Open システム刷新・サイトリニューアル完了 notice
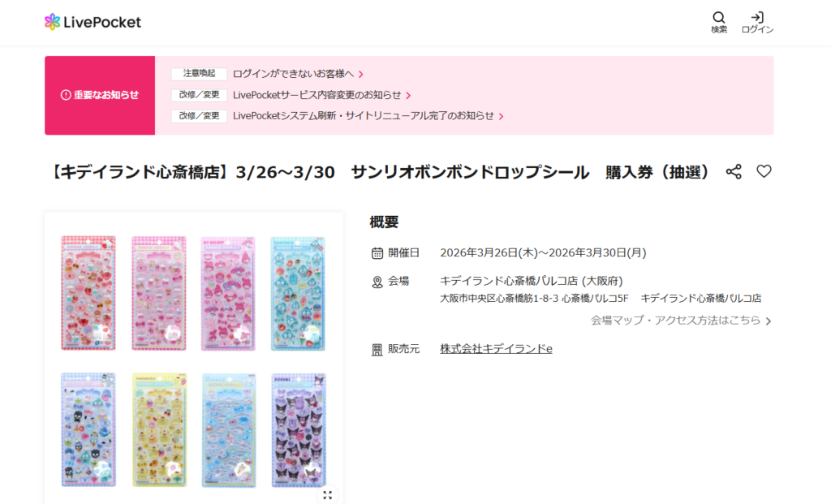This screenshot has width=831, height=504. pyautogui.click(x=363, y=115)
